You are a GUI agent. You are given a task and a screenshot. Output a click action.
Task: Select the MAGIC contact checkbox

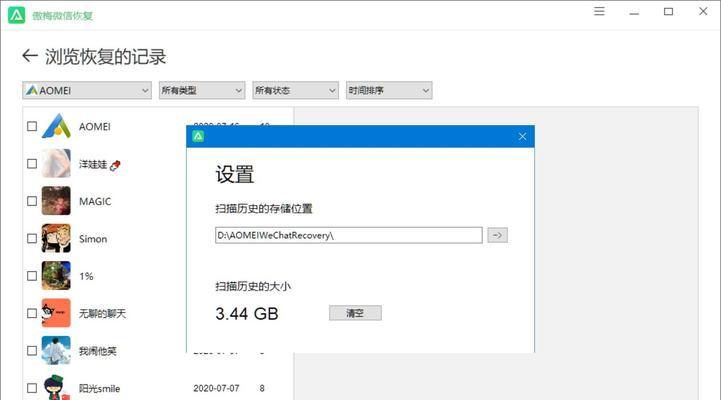tap(32, 201)
